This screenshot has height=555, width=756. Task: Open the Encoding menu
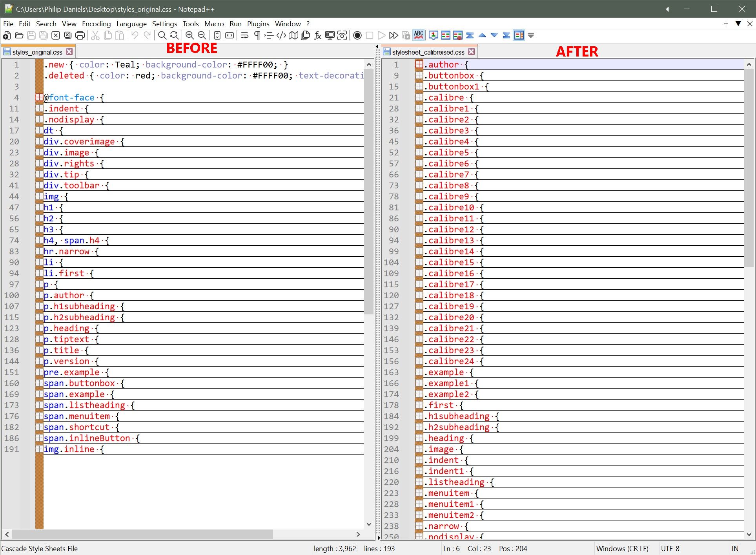[96, 24]
